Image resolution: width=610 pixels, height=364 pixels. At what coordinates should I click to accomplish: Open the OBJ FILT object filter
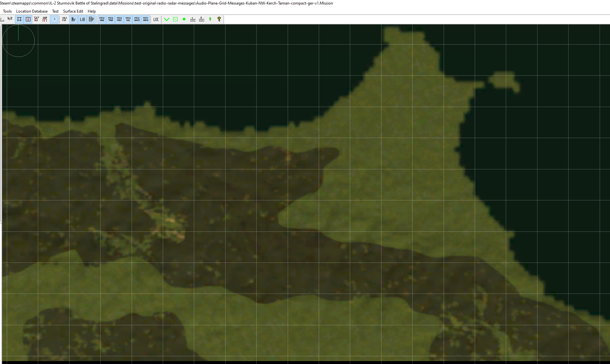(x=64, y=19)
